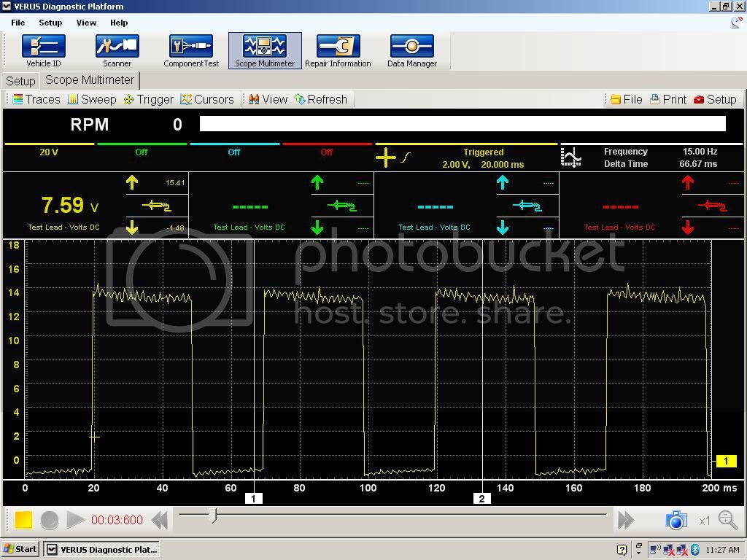Click the cyan channel probe icon
The height and width of the screenshot is (560, 747).
[527, 206]
